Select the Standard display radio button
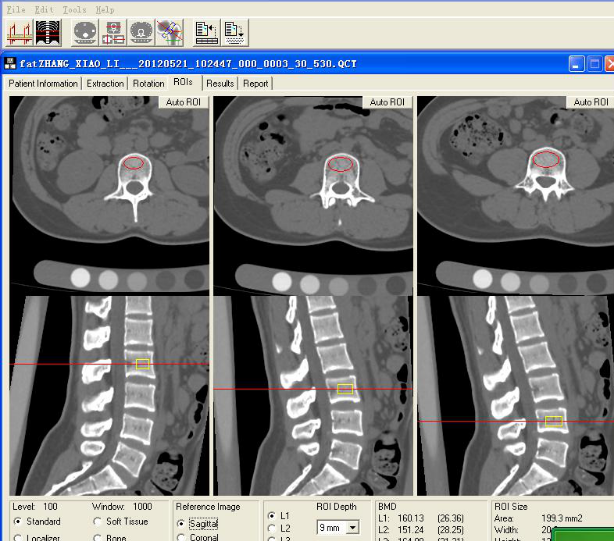 pyautogui.click(x=17, y=522)
